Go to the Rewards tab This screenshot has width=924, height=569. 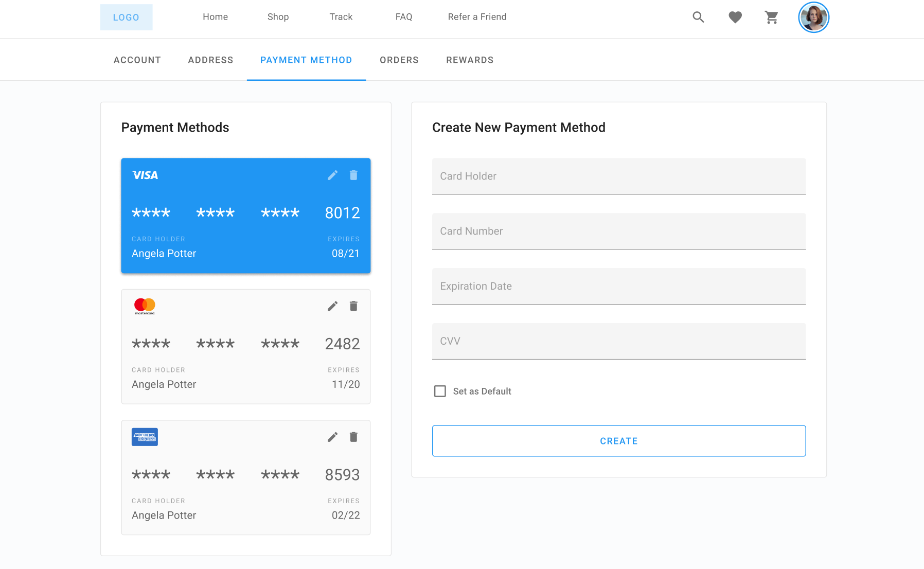tap(470, 60)
